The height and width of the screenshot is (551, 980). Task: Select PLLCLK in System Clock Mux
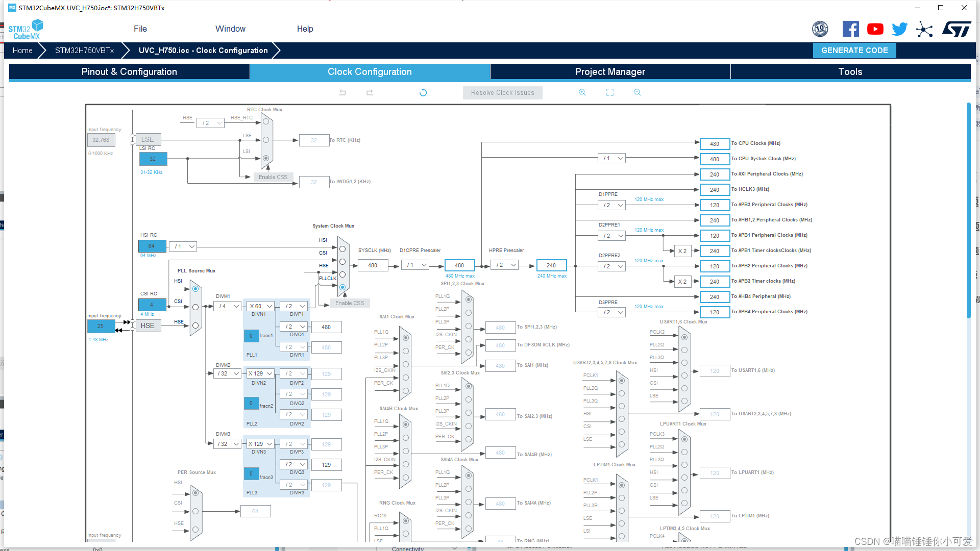[342, 287]
